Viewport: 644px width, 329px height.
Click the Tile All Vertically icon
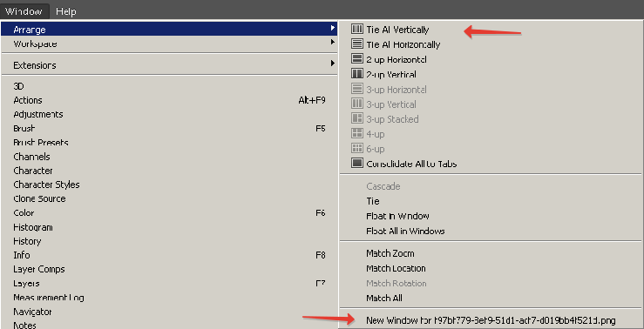(357, 29)
